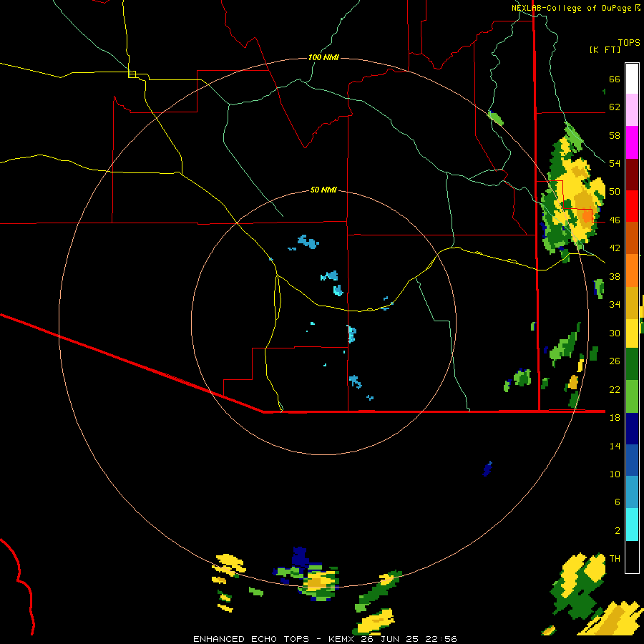Viewport: 644px width, 644px height.
Task: Click the yellow swatch near 30
Action: point(632,333)
